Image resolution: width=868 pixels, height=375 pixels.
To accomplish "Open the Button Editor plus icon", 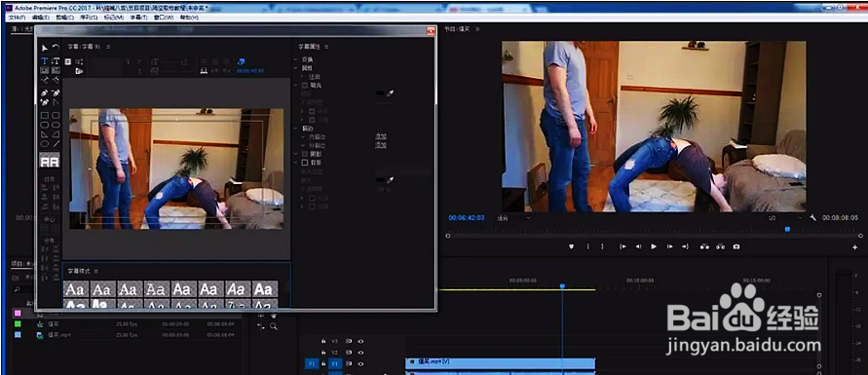I will pos(854,247).
